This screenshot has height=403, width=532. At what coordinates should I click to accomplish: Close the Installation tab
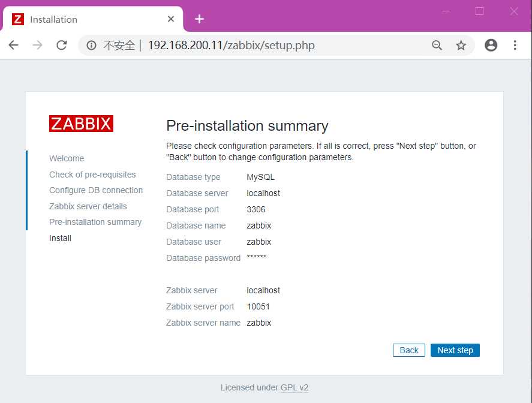point(171,19)
